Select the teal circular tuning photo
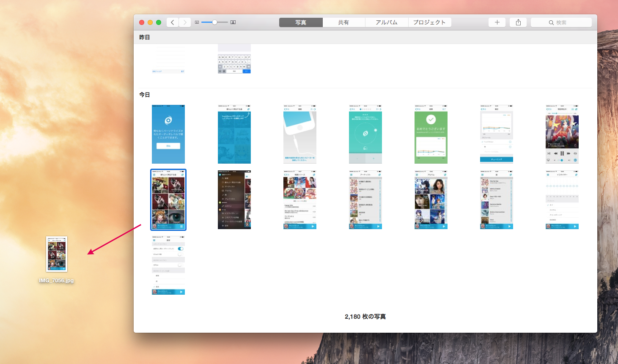 point(365,134)
